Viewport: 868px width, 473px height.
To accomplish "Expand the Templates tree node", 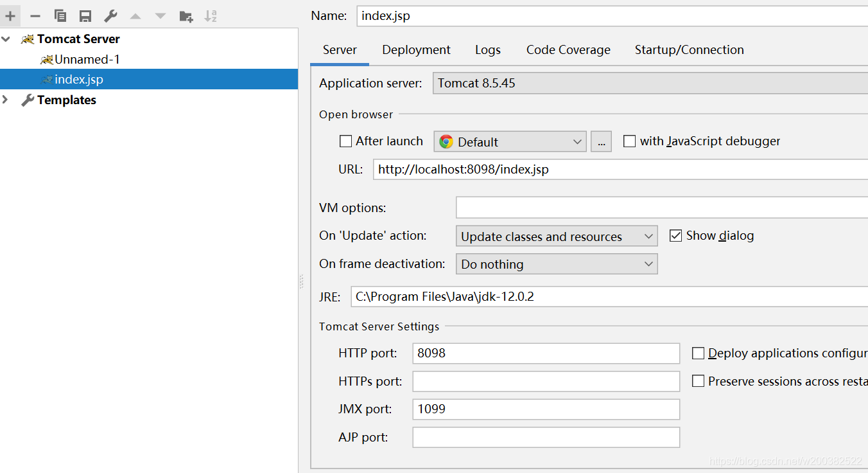I will click(x=6, y=100).
